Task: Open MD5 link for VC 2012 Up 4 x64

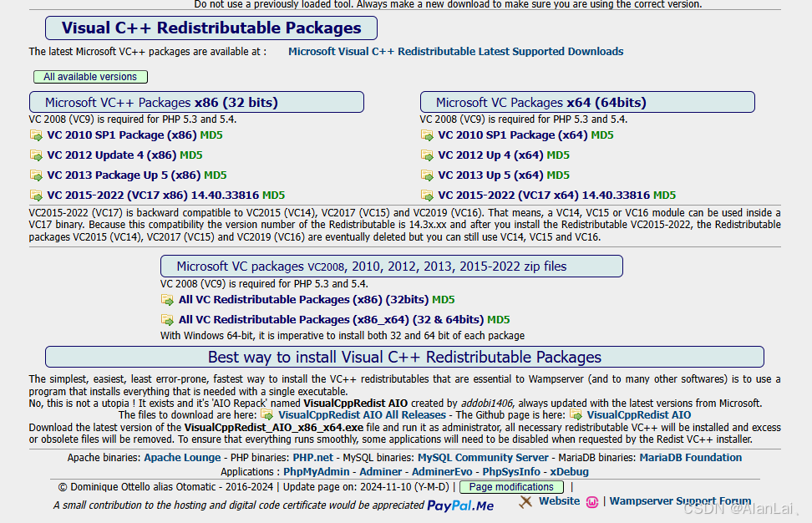Action: pos(558,155)
